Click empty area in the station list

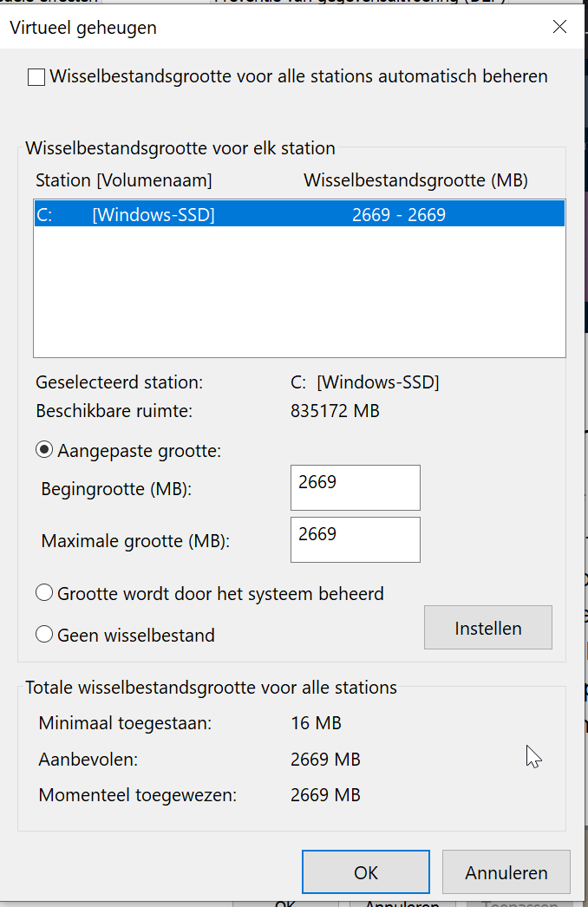tap(299, 295)
